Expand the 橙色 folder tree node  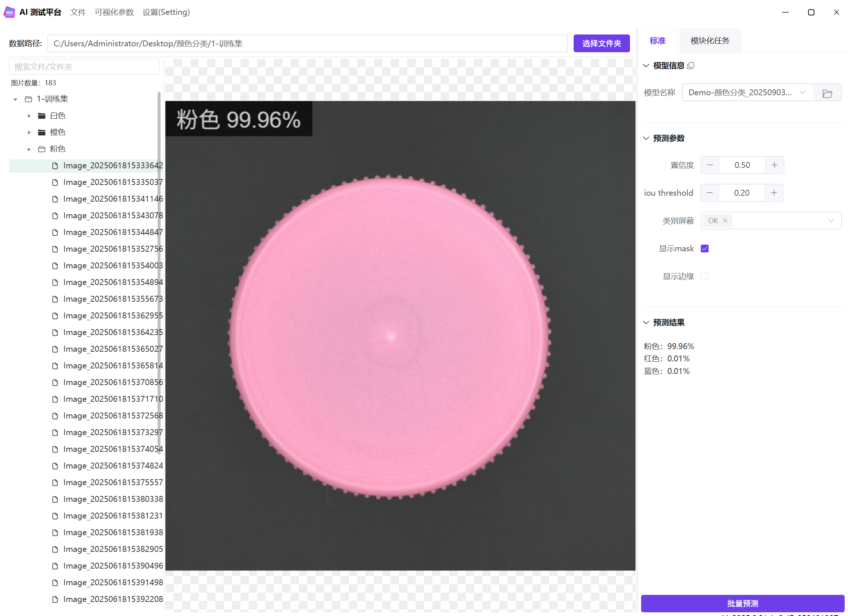click(29, 132)
